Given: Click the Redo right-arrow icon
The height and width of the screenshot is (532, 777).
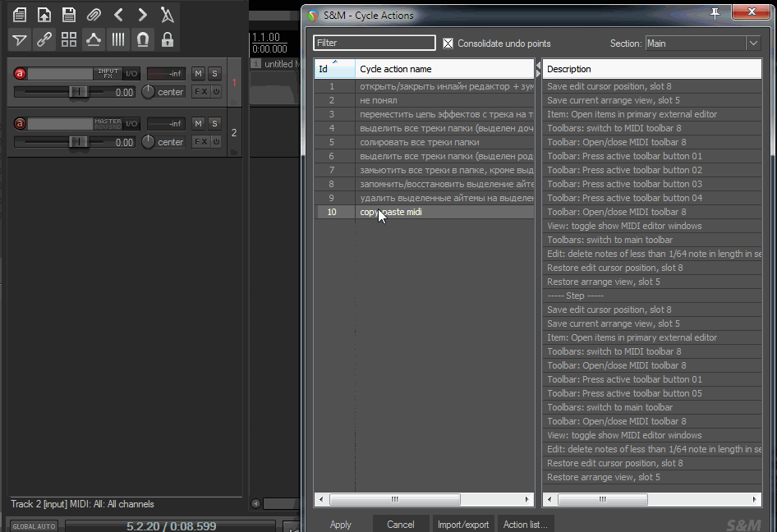Looking at the screenshot, I should [143, 15].
